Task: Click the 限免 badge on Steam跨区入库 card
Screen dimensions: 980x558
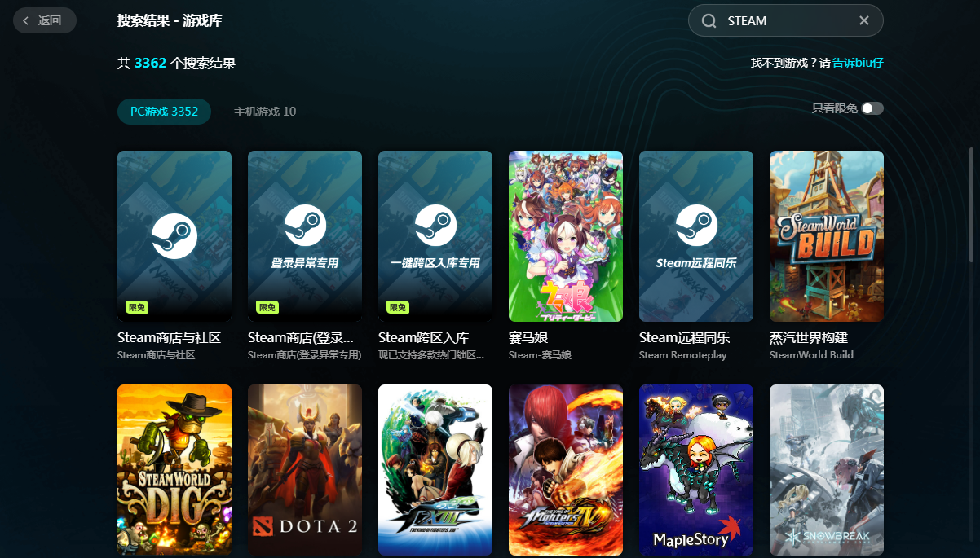Action: 397,307
